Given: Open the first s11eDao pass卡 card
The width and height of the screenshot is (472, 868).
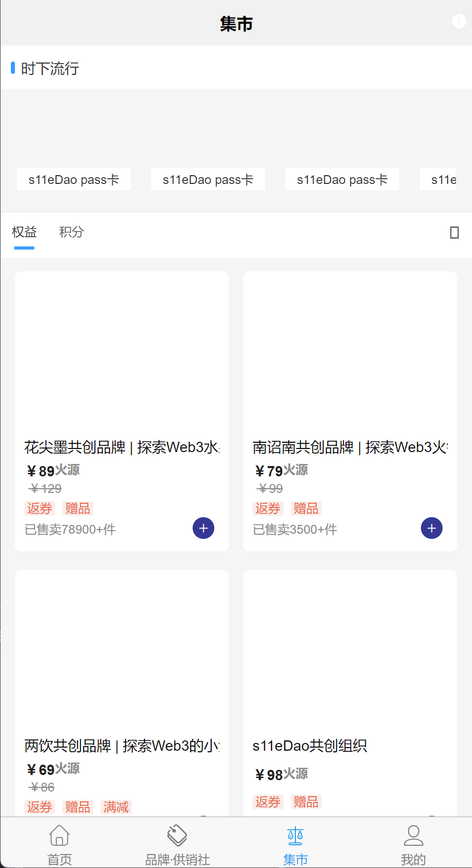Looking at the screenshot, I should pyautogui.click(x=74, y=179).
